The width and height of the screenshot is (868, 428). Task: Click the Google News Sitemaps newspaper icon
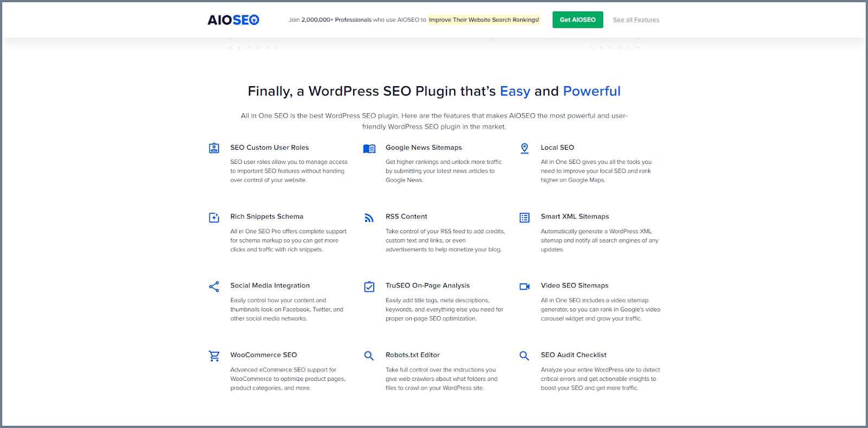pyautogui.click(x=369, y=149)
